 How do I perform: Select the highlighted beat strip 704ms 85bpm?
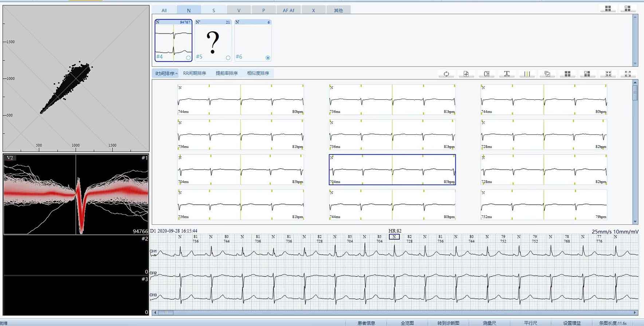point(392,169)
